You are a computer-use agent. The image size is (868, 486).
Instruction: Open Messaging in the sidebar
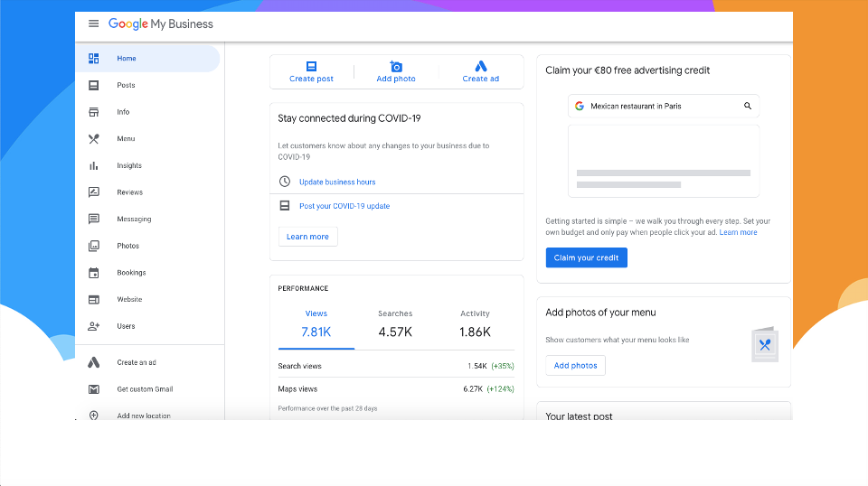(147, 219)
